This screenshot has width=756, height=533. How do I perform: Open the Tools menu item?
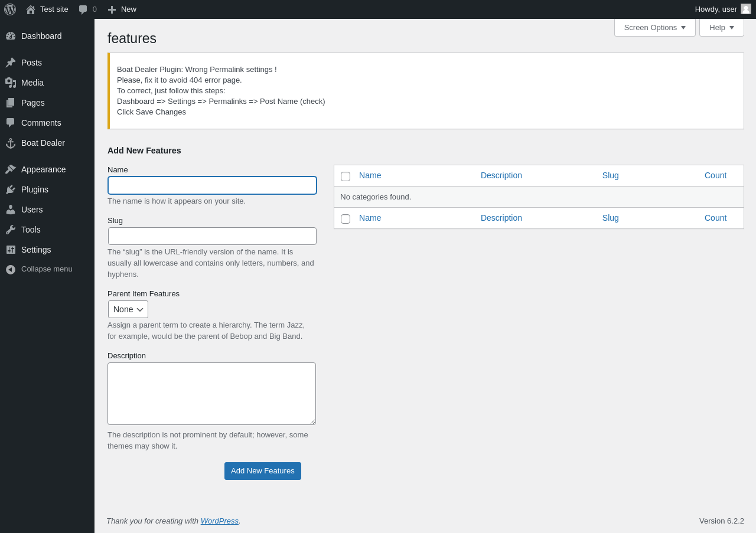pos(47,230)
